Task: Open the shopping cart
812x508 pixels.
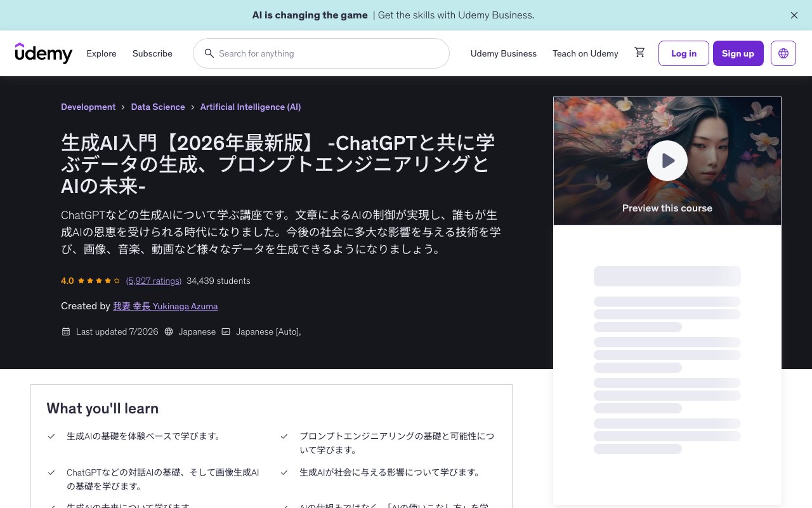Action: coord(639,53)
